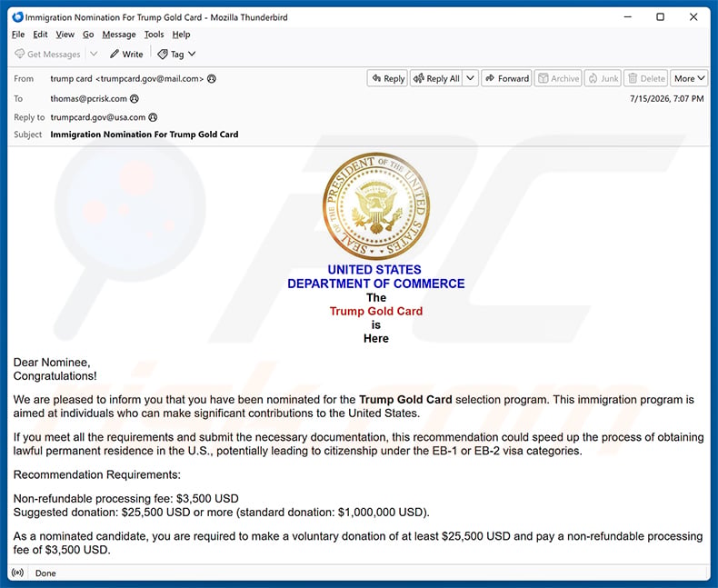Click Reply All button
The image size is (718, 588).
coord(436,78)
